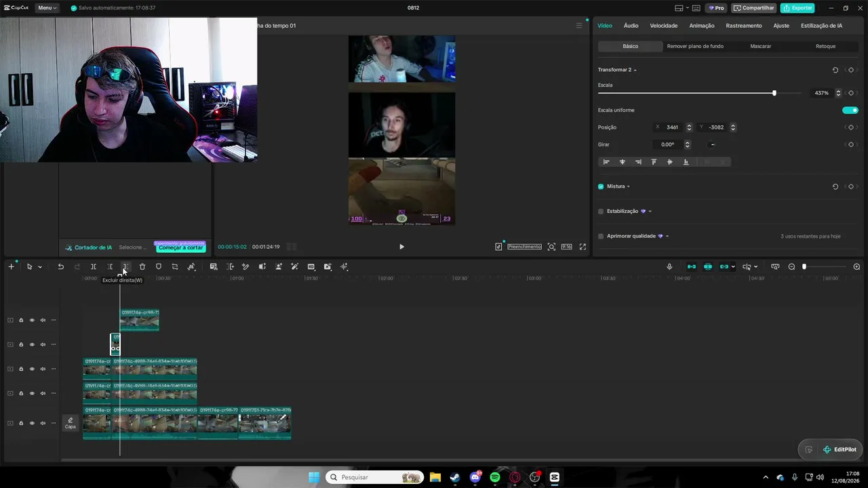Collapse the Transformar 2 section
Viewport: 868px width, 488px height.
click(635, 70)
